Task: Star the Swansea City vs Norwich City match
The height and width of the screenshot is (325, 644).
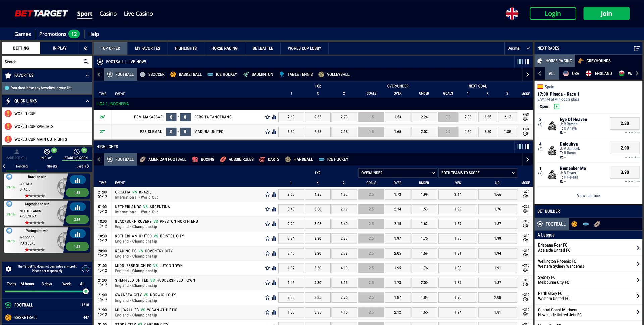Action: click(x=267, y=298)
